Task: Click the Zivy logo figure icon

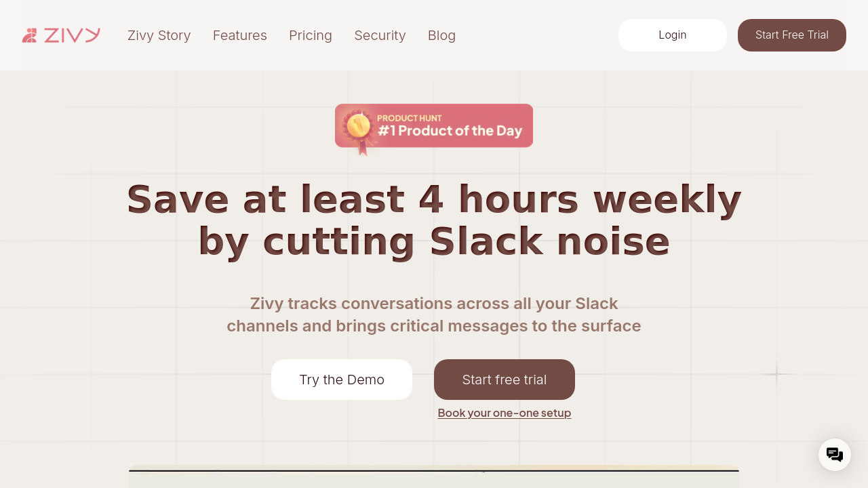Action: [x=29, y=35]
